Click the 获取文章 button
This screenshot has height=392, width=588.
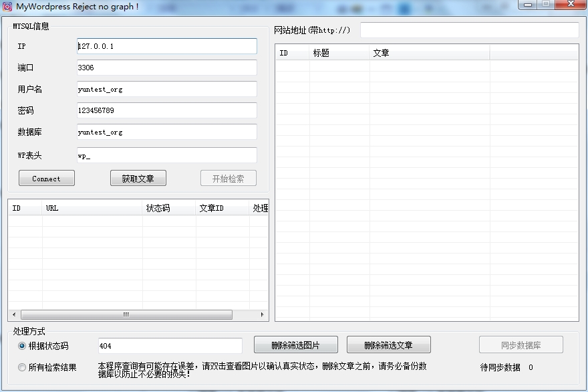(138, 179)
